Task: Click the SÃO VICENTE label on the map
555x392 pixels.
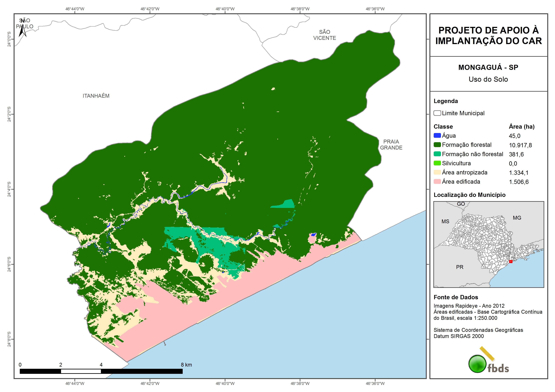Action: pos(324,35)
